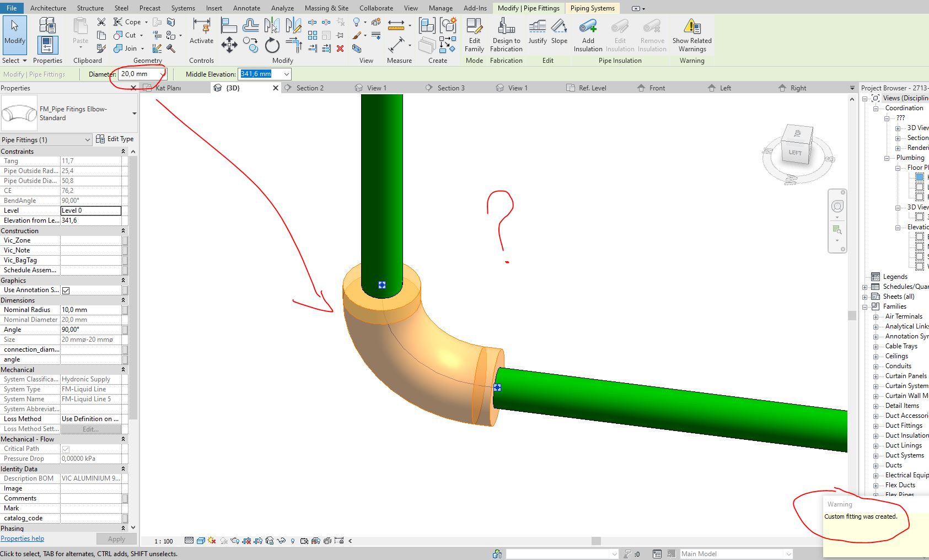Select the Move tool
This screenshot has height=560, width=929.
coord(229,45)
